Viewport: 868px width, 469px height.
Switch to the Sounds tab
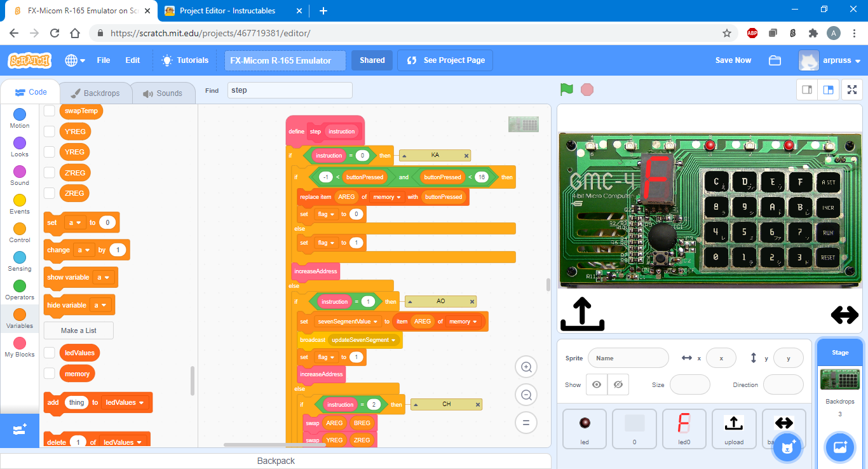click(x=163, y=93)
